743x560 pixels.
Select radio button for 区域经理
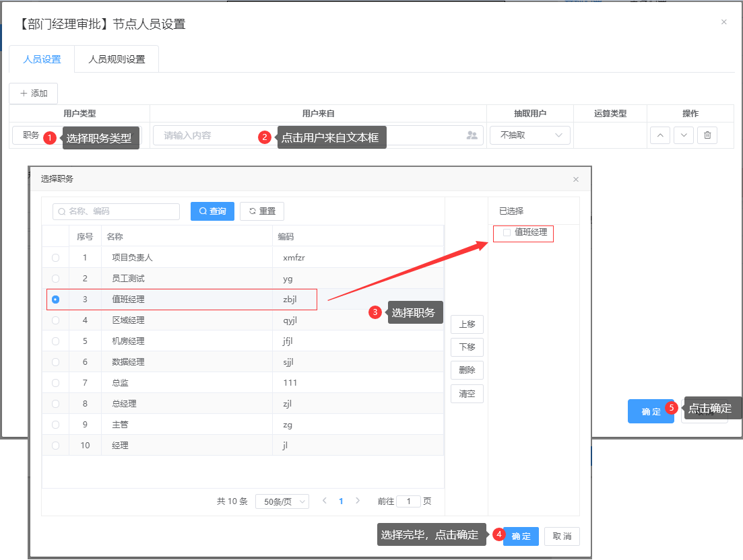click(x=55, y=320)
